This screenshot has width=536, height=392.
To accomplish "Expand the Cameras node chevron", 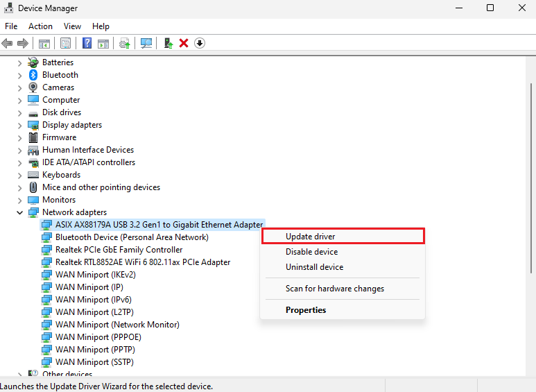I will click(x=20, y=88).
